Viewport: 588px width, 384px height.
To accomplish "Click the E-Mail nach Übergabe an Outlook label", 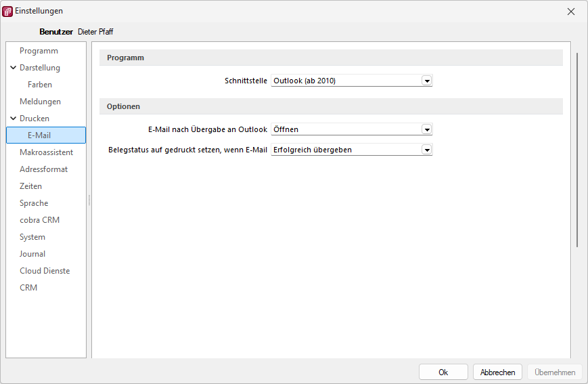I will pyautogui.click(x=207, y=129).
